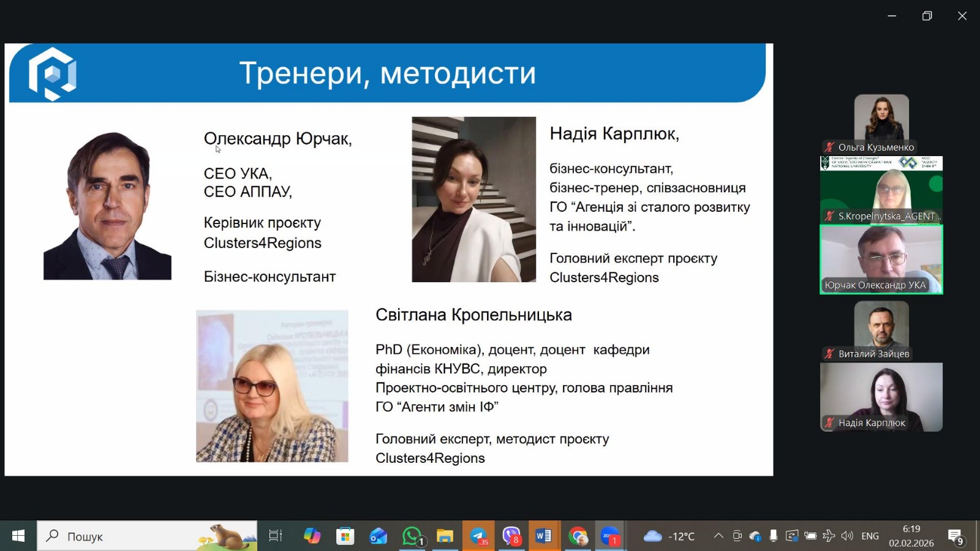Screen dimensions: 980x551
Task: Expand hidden system tray icons chevron
Action: (718, 536)
